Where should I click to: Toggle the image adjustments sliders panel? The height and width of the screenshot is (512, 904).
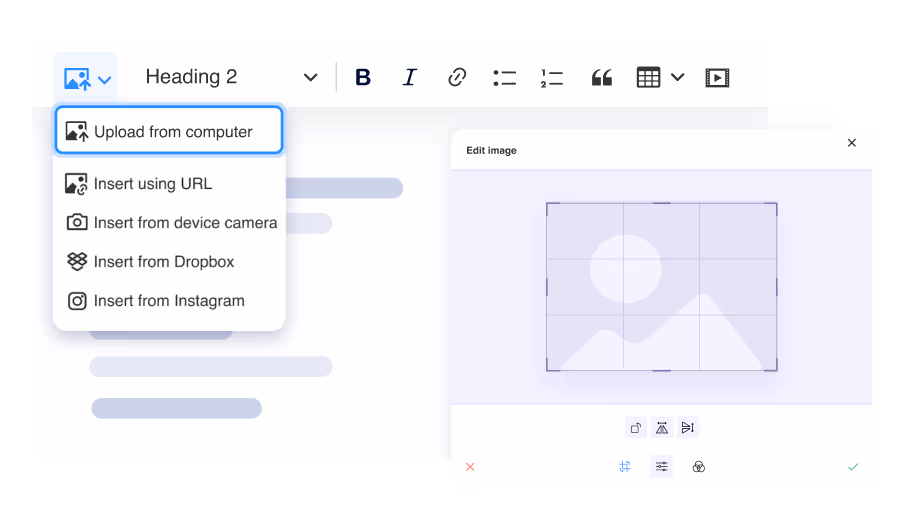pos(662,466)
